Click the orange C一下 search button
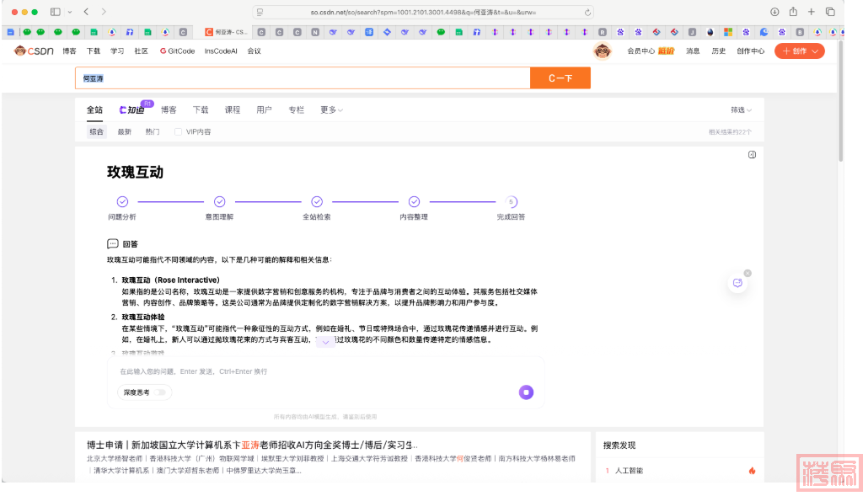This screenshot has height=496, width=868. click(x=560, y=78)
